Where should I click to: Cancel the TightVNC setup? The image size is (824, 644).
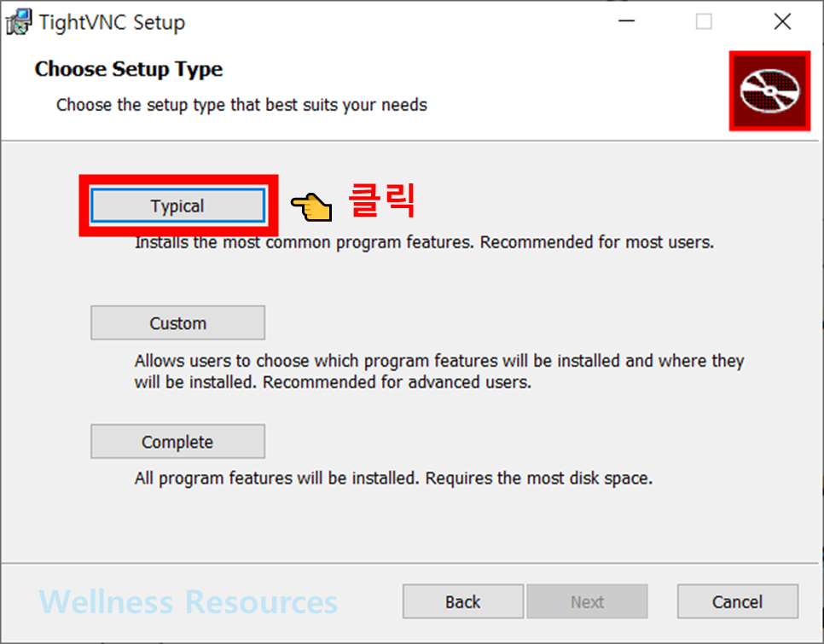point(737,601)
